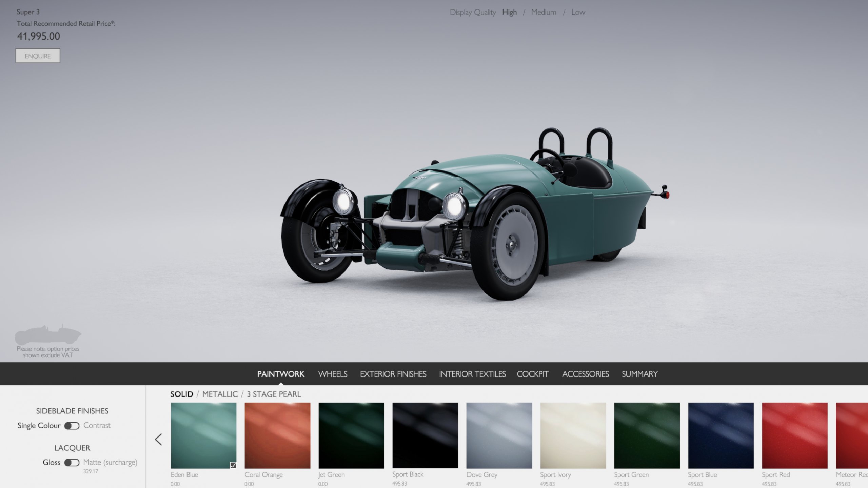Choose the Sport Blue paint colour
The height and width of the screenshot is (488, 868).
[x=721, y=435]
